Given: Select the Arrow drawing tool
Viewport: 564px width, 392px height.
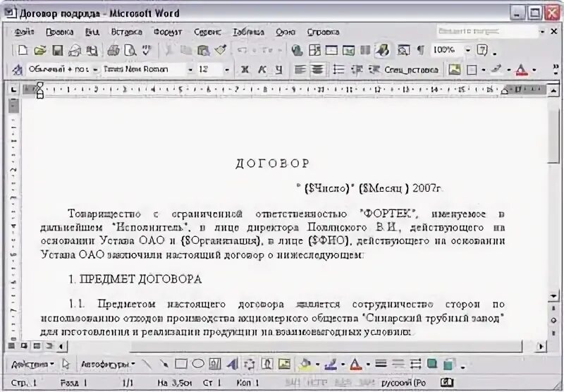Looking at the screenshot, I should pyautogui.click(x=164, y=365).
